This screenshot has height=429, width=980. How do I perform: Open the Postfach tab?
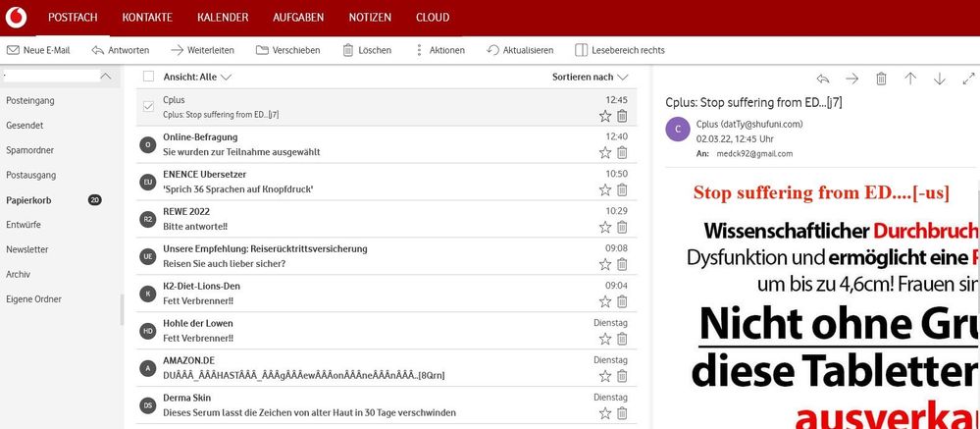74,18
